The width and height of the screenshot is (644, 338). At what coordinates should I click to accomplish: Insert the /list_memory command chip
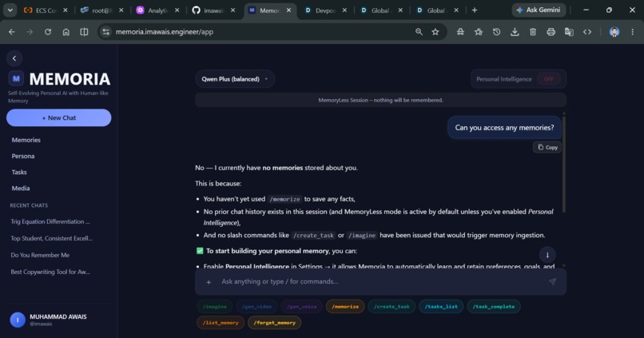pos(221,323)
